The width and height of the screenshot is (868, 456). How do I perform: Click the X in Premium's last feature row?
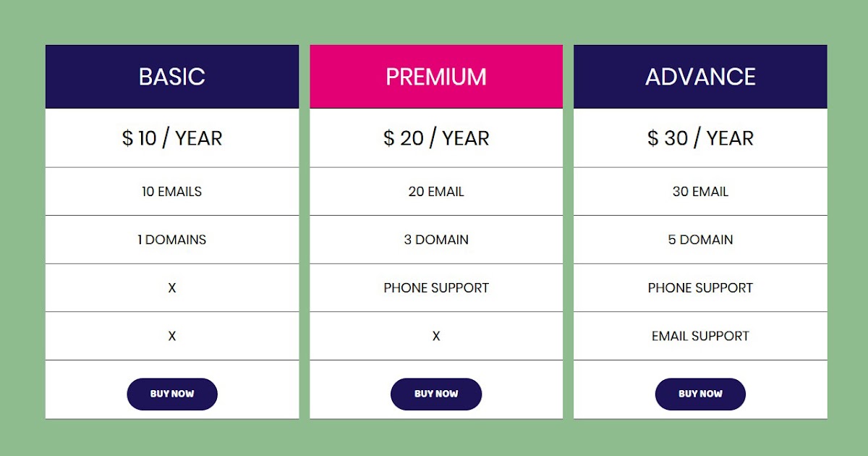(436, 336)
